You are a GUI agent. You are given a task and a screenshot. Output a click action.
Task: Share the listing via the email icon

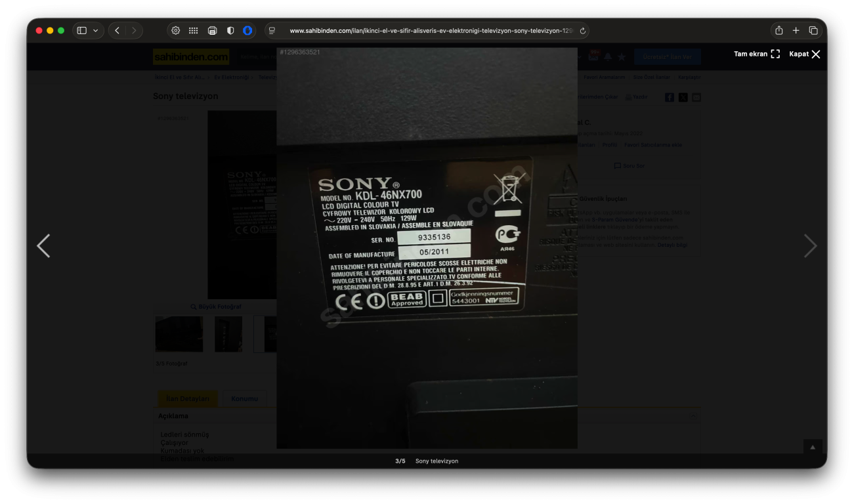click(x=696, y=96)
